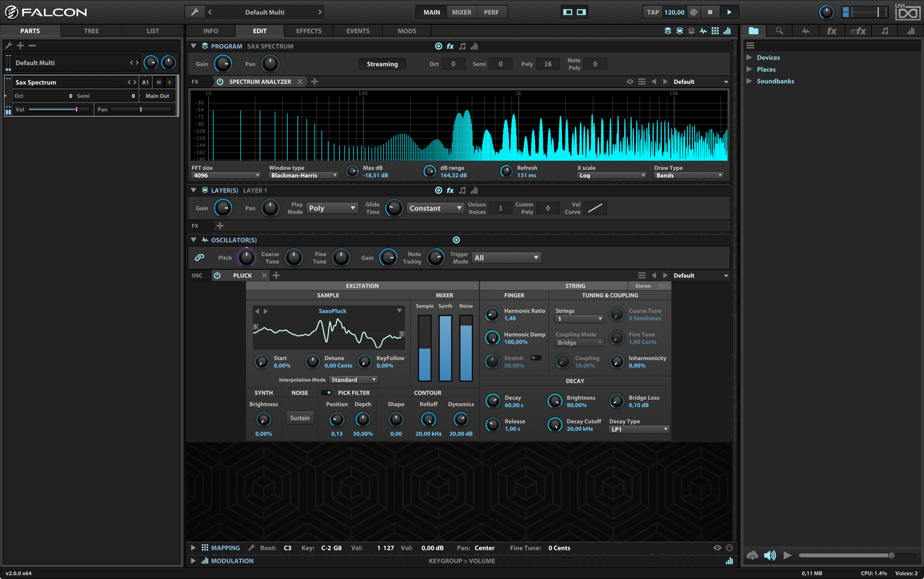Start playback with the transport play button
Viewport: 924px width, 579px height.
click(729, 12)
